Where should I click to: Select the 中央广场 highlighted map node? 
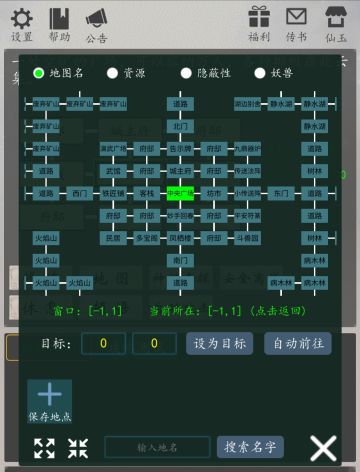(180, 193)
